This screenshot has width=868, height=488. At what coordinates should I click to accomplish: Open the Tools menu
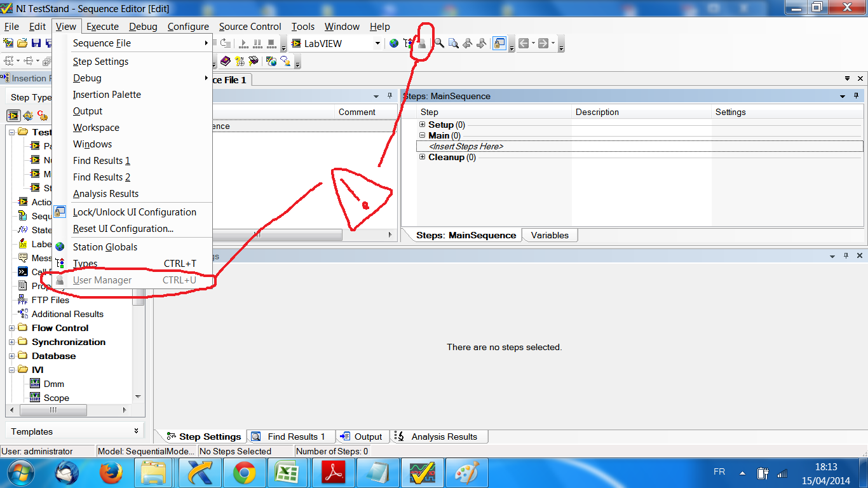[x=303, y=27]
